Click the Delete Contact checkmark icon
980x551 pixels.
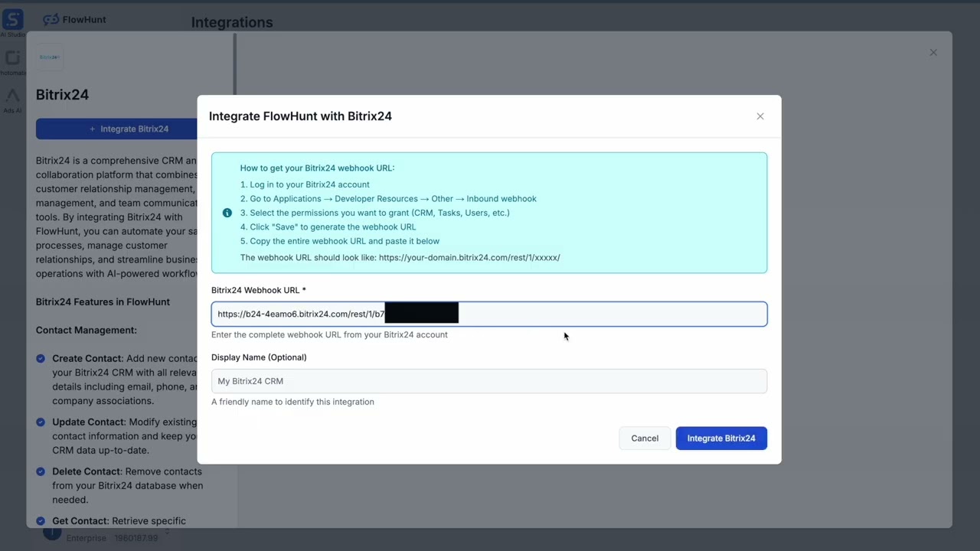click(41, 471)
